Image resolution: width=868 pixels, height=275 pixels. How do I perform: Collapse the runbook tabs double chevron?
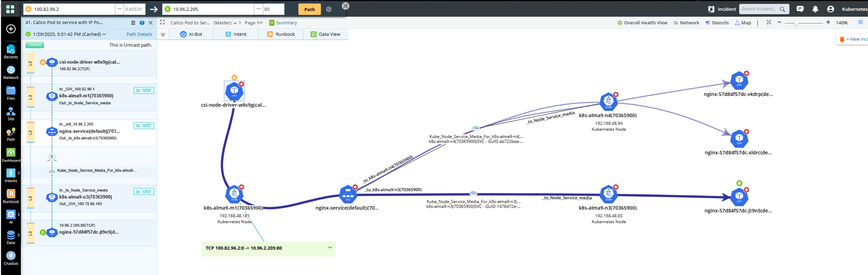pos(163,34)
